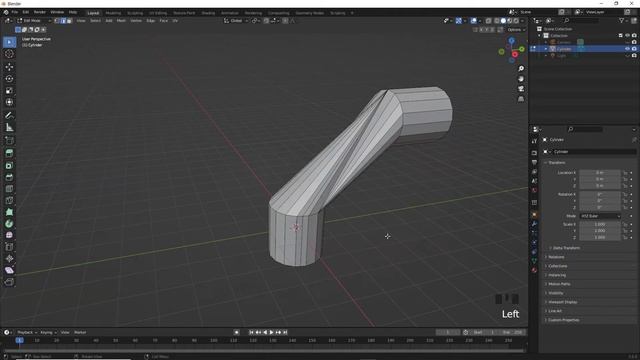Screen dimensions: 640x360
Task: Select the Rip Region tool
Action: (9, 282)
